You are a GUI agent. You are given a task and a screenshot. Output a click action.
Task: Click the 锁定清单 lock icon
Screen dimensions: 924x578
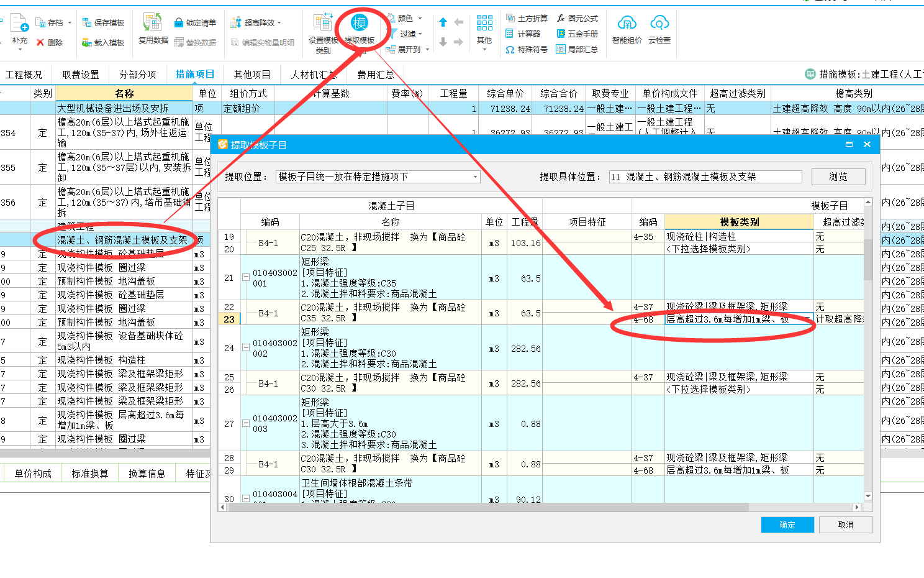click(179, 23)
